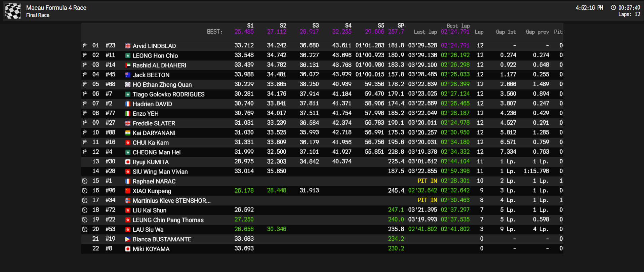Click the Gap prev column header
Image resolution: width=644 pixels, height=272 pixels.
pyautogui.click(x=537, y=32)
